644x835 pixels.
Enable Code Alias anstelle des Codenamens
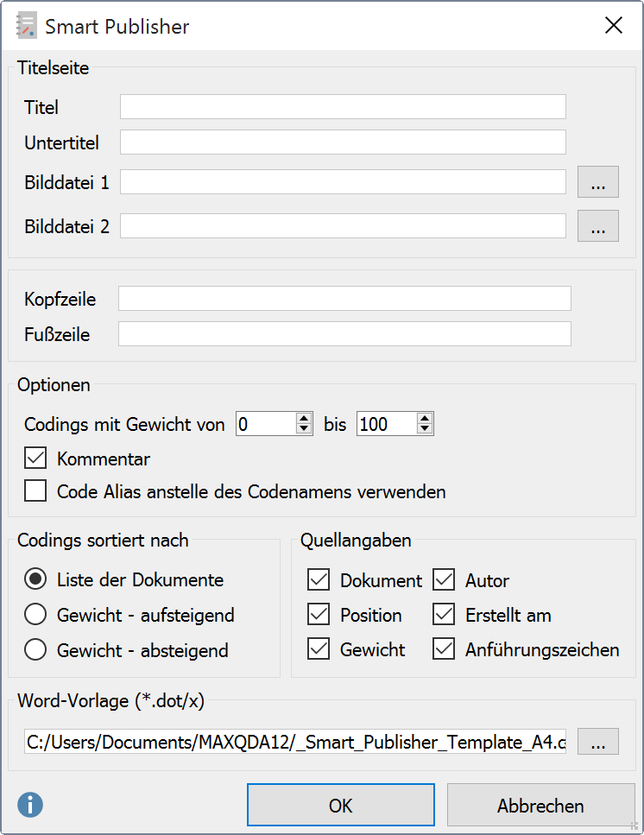click(x=35, y=490)
